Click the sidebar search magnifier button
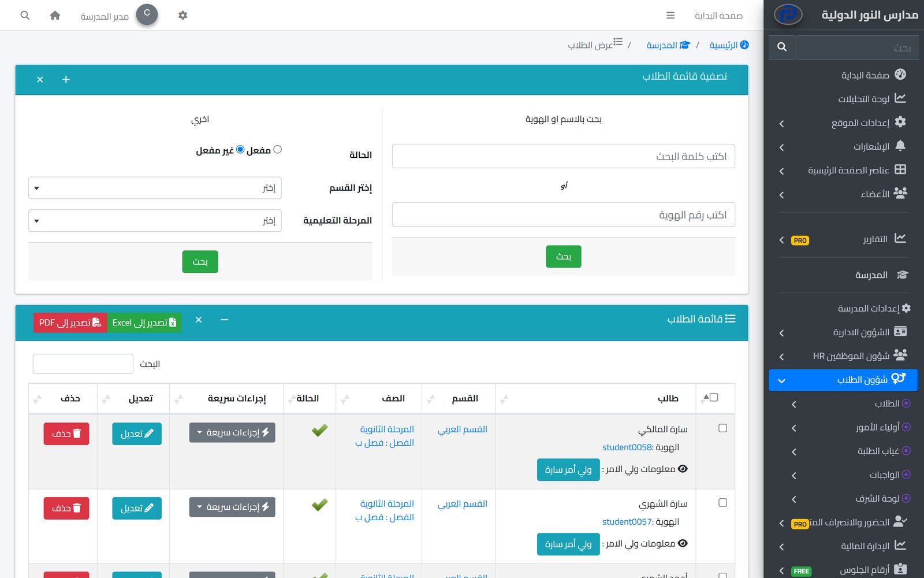This screenshot has height=578, width=924. click(x=782, y=47)
